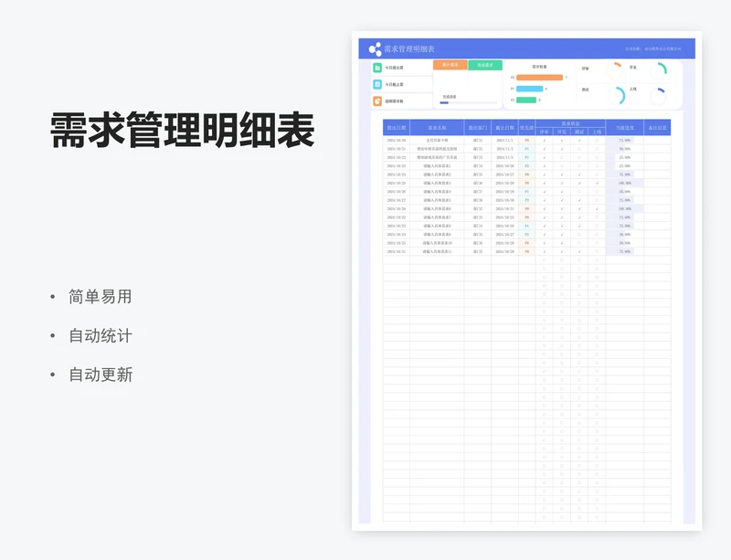Click the 今日截止需 label card
Image resolution: width=731 pixels, height=560 pixels.
(x=402, y=84)
